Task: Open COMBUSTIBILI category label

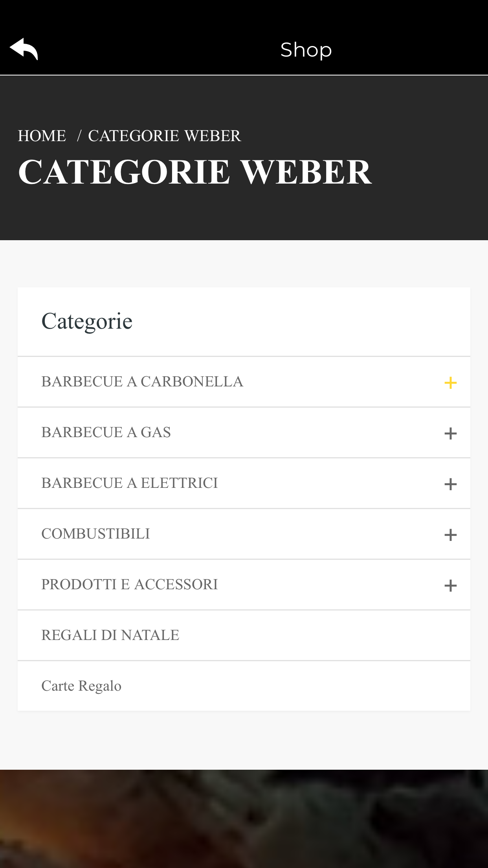Action: pyautogui.click(x=95, y=534)
